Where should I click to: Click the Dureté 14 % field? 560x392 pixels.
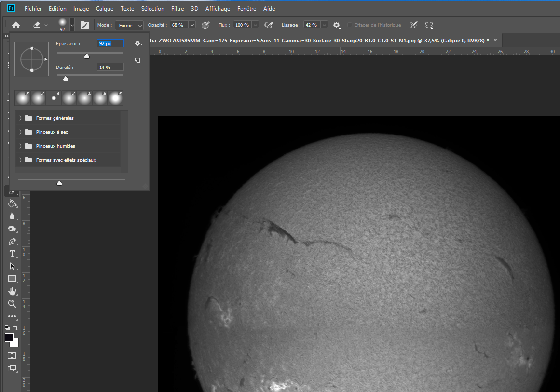(110, 67)
